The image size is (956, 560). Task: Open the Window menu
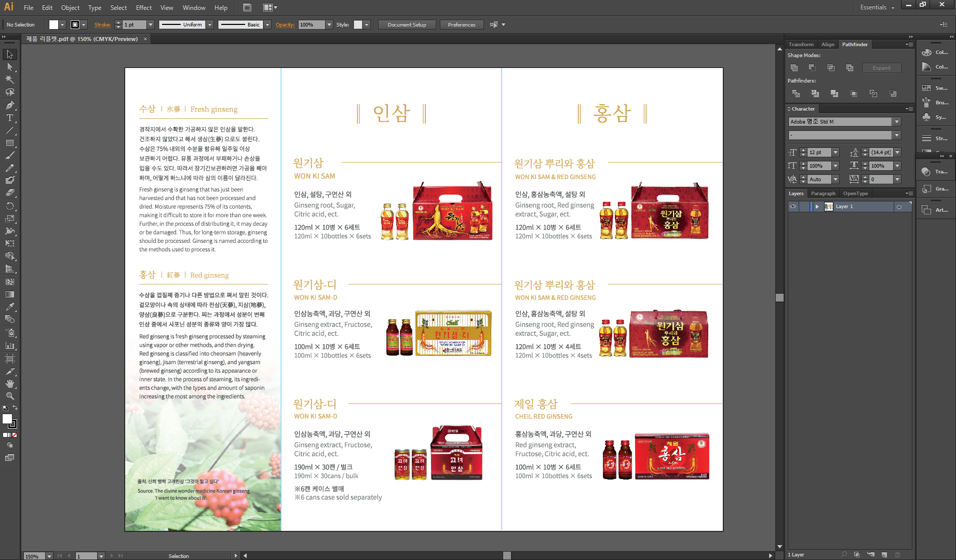tap(194, 8)
